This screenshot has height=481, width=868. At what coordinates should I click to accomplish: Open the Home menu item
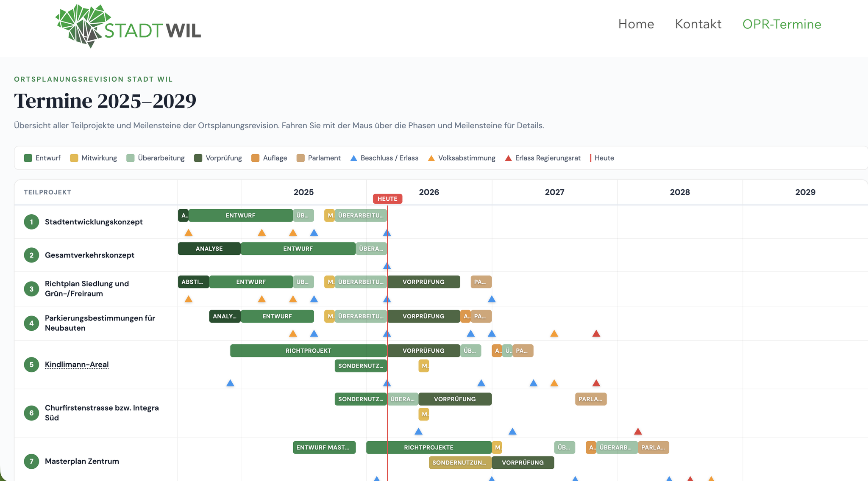coord(636,24)
